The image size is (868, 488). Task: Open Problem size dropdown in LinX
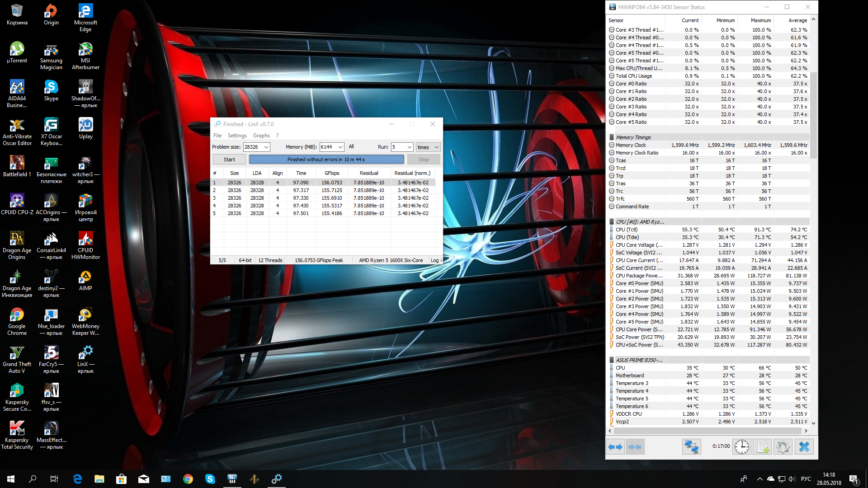click(266, 147)
